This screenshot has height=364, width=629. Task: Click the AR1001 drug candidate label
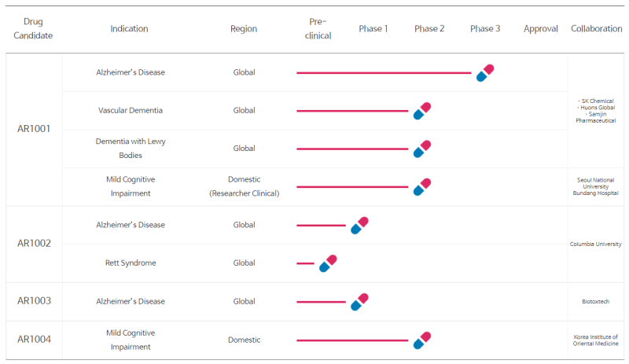coord(34,129)
